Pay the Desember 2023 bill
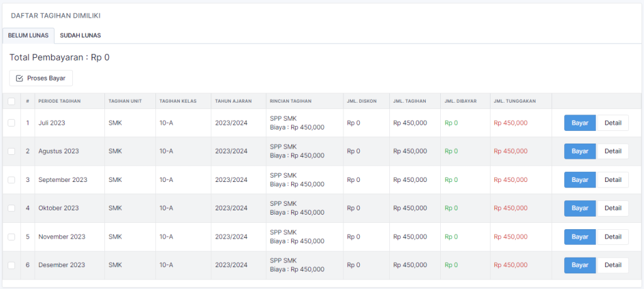The height and width of the screenshot is (289, 644). pos(579,265)
